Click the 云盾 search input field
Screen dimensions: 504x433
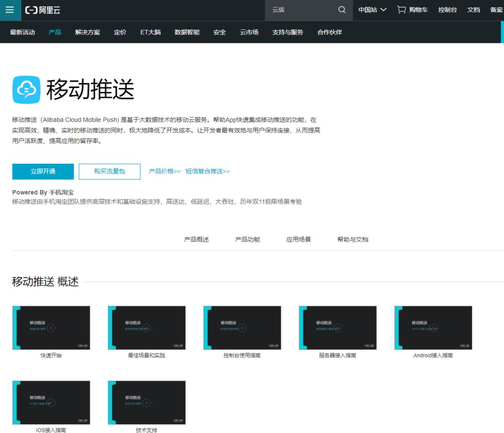[x=303, y=10]
